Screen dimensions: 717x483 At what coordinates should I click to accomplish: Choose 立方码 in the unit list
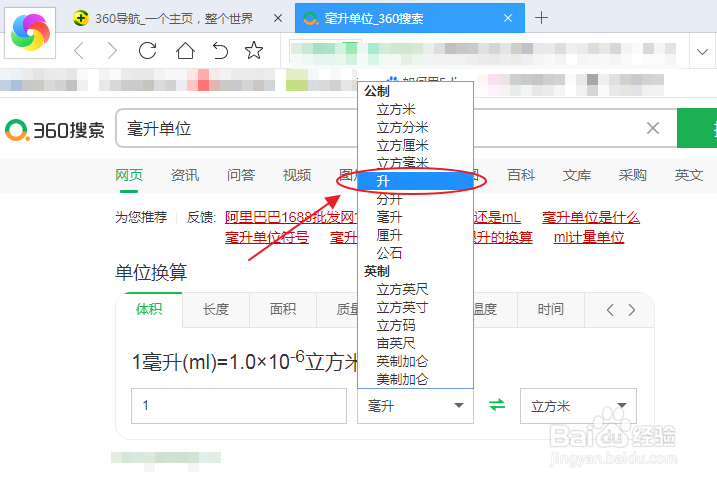coord(415,325)
